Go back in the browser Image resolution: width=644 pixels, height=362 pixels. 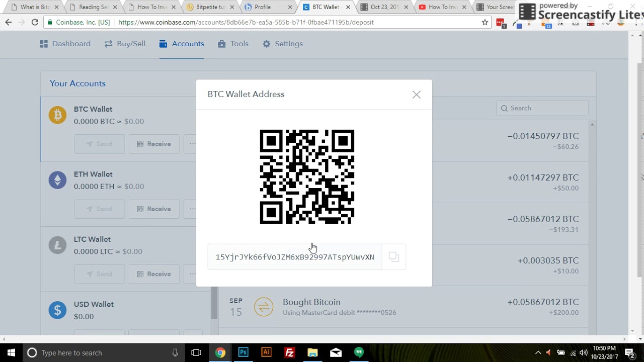(x=9, y=22)
